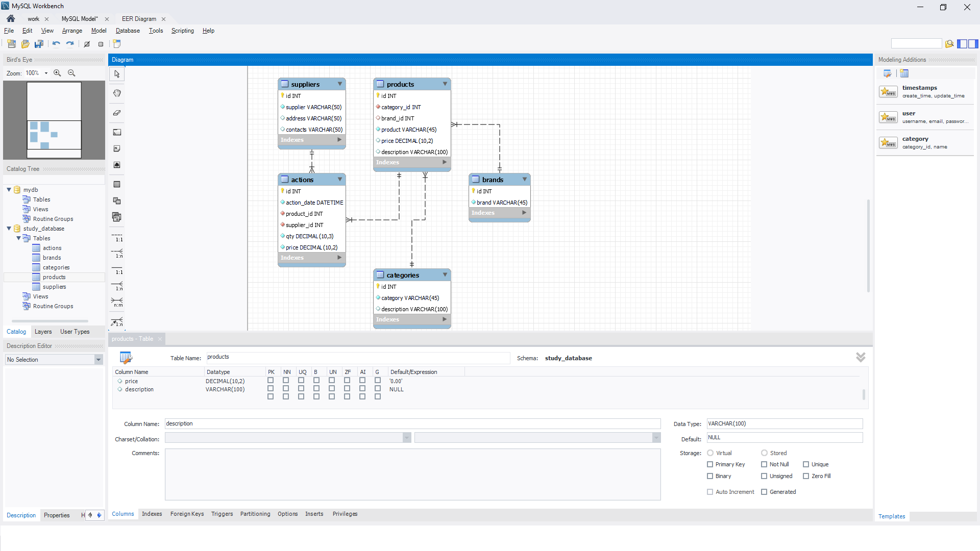Image resolution: width=980 pixels, height=551 pixels.
Task: Collapse the study_database schema tree
Action: coord(9,229)
